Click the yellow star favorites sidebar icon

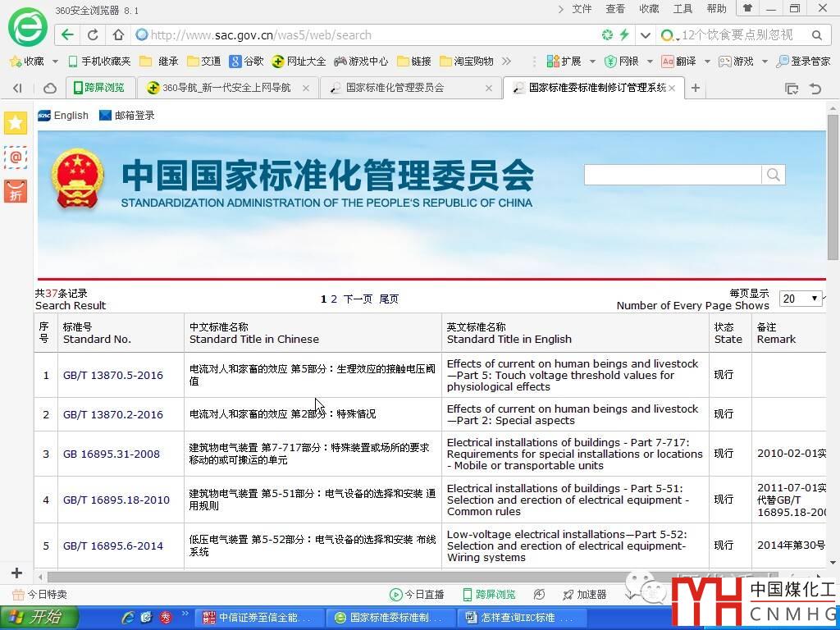[16, 123]
